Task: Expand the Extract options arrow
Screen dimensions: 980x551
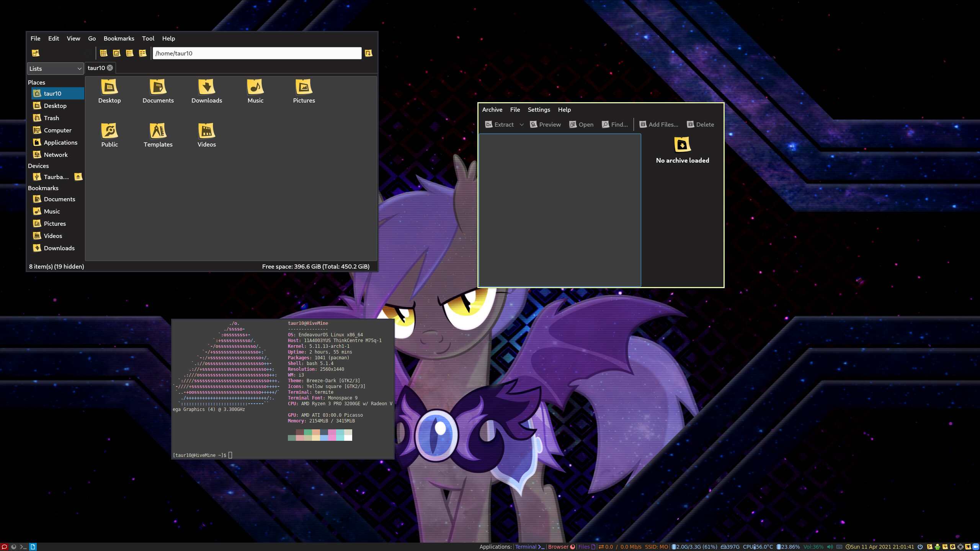Action: tap(521, 124)
